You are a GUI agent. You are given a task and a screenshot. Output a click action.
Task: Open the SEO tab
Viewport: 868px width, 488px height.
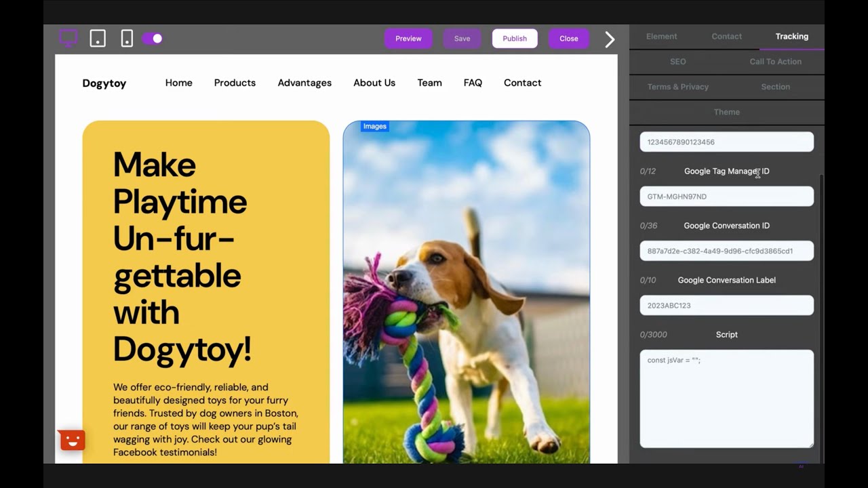coord(678,62)
